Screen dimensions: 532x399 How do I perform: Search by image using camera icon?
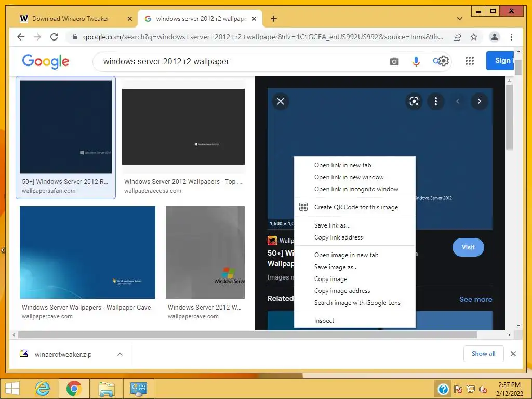(394, 61)
